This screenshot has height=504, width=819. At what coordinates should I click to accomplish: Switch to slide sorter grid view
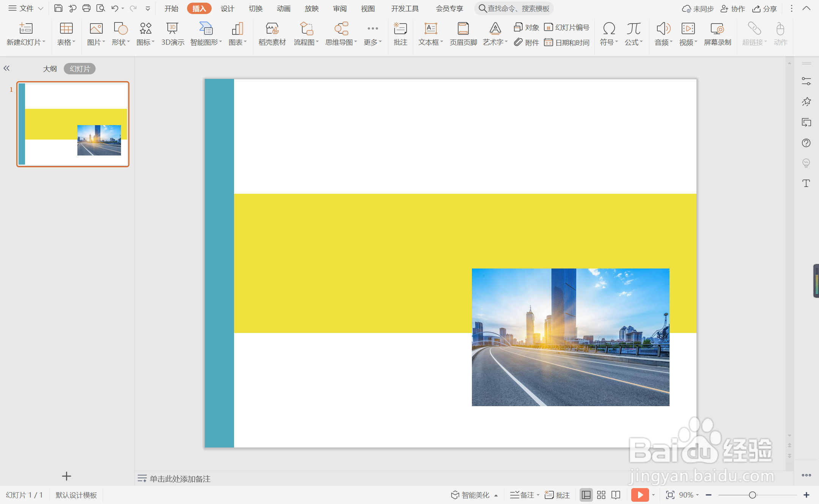pos(601,495)
